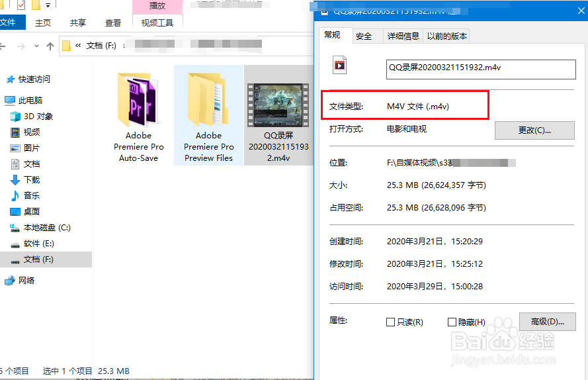This screenshot has width=588, height=380.
Task: Select 此电脑 in navigation pane
Action: [x=30, y=100]
